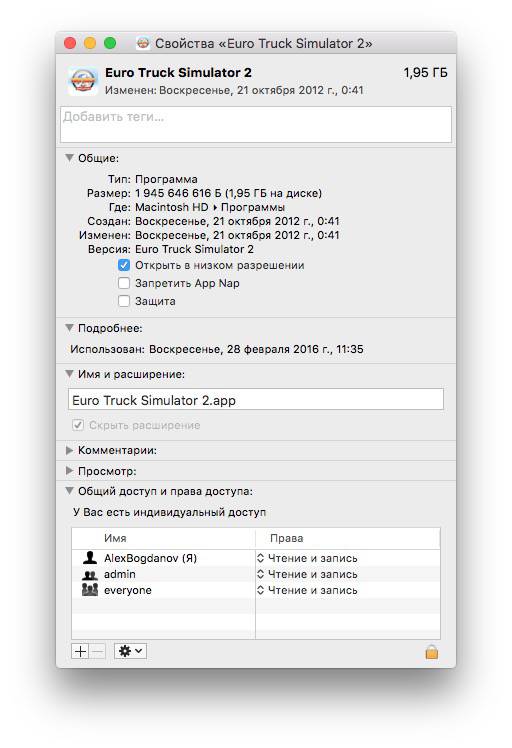Expand the "Комментарии" section
The width and height of the screenshot is (512, 748).
(x=70, y=450)
